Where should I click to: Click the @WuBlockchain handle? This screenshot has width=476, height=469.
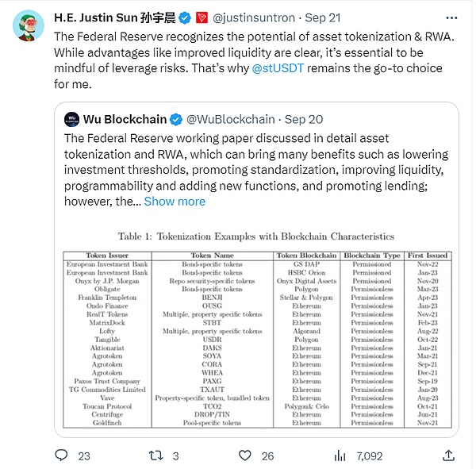click(231, 120)
